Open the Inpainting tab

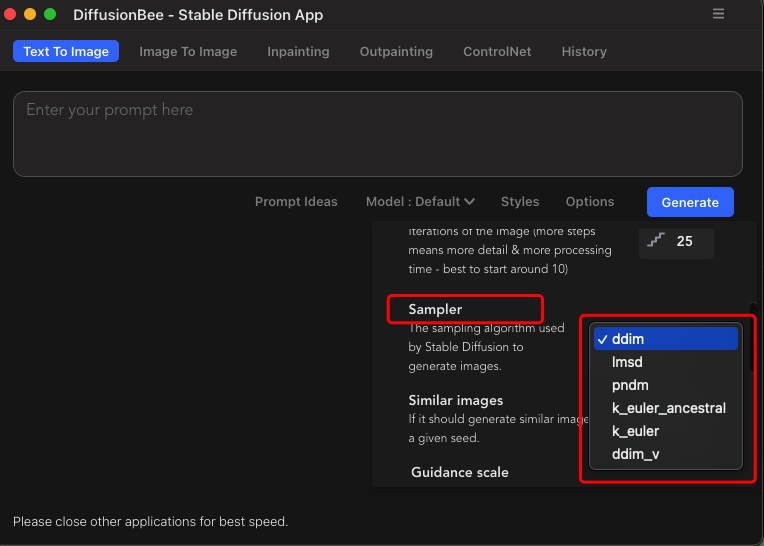click(x=298, y=51)
